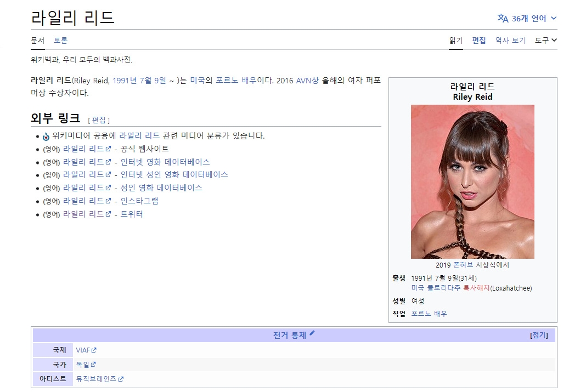Open the 플로리다주 link
The image size is (569, 392).
pos(443,288)
